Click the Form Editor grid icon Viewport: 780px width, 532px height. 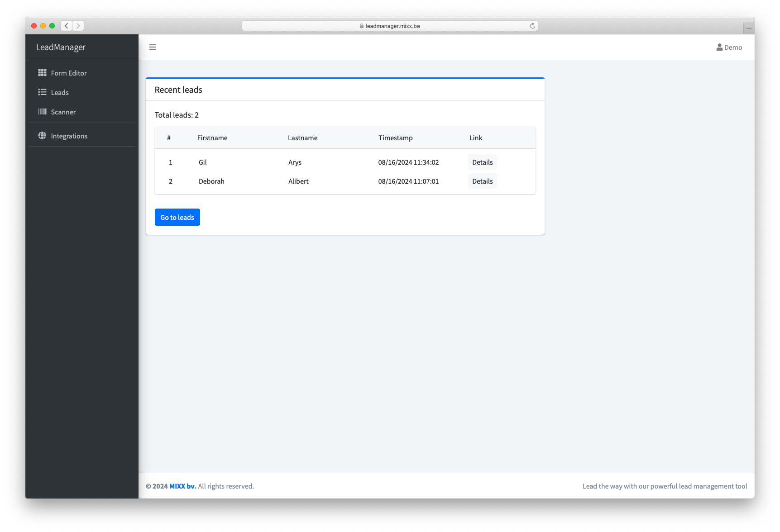tap(42, 73)
